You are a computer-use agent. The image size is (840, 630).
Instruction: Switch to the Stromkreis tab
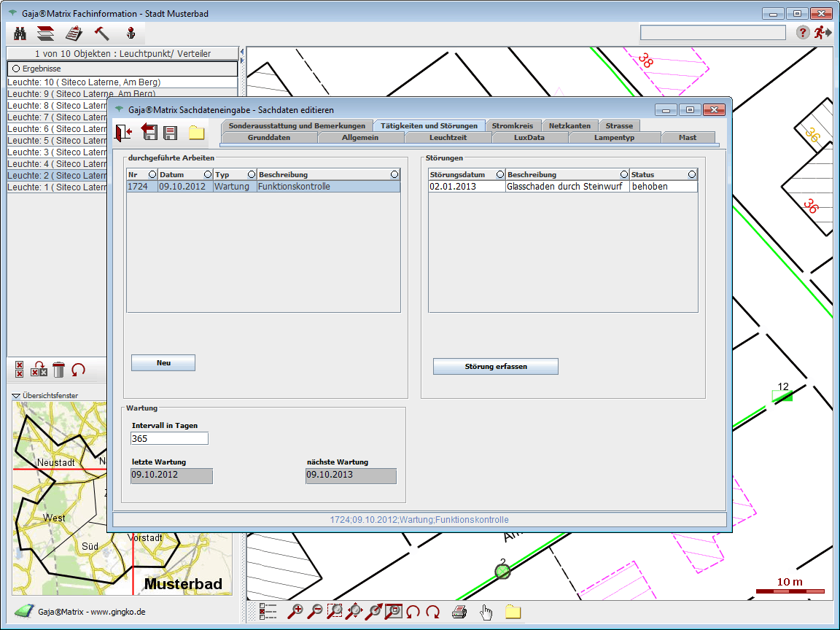512,125
